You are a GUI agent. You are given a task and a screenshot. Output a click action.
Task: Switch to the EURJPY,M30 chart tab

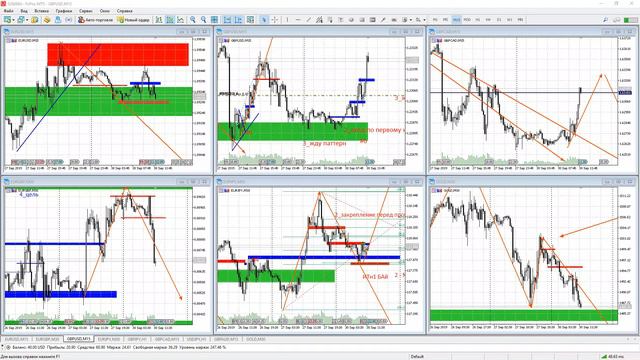tap(109, 339)
